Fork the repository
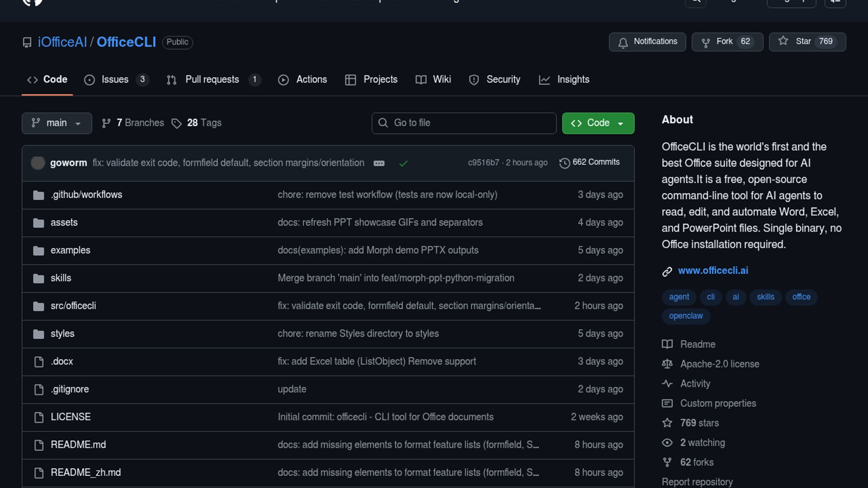 tap(727, 42)
